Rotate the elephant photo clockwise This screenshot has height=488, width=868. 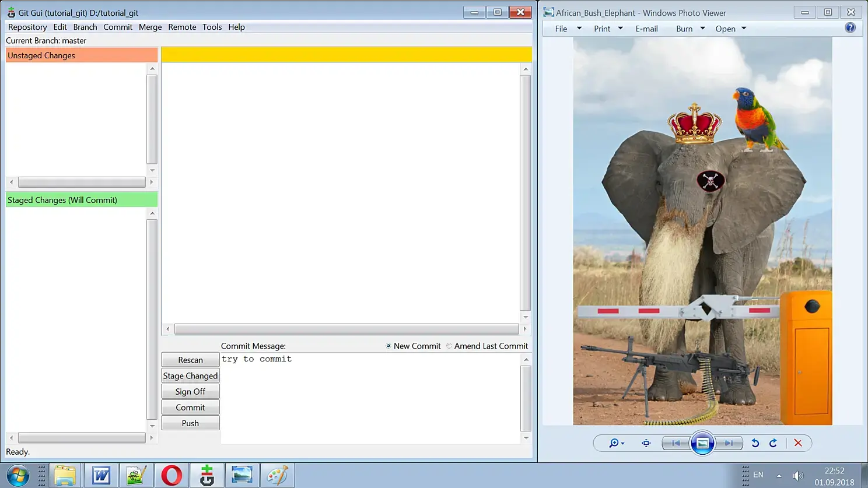pos(773,443)
